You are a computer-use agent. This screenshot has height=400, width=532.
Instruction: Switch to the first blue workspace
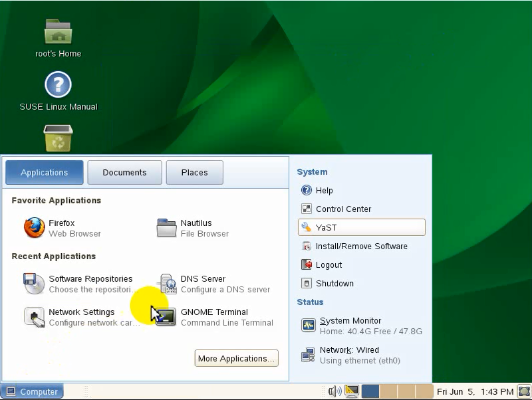point(370,391)
